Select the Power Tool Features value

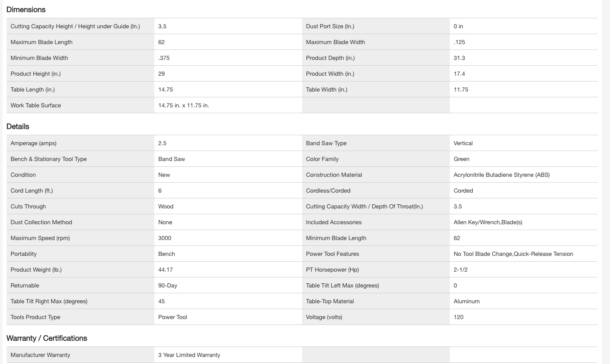point(513,254)
